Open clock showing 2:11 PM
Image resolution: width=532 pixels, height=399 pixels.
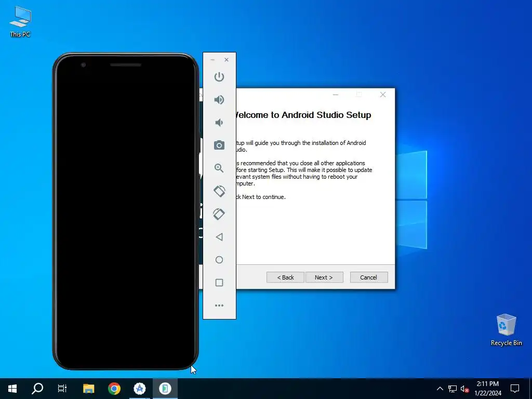(487, 389)
